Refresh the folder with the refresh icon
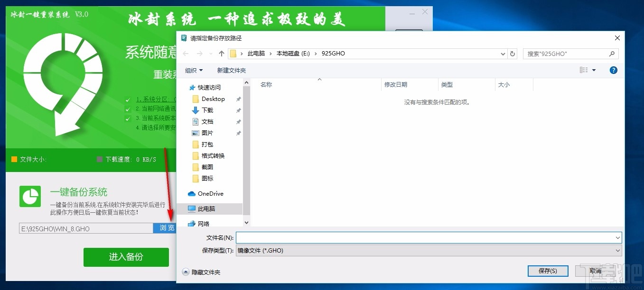 (513, 54)
